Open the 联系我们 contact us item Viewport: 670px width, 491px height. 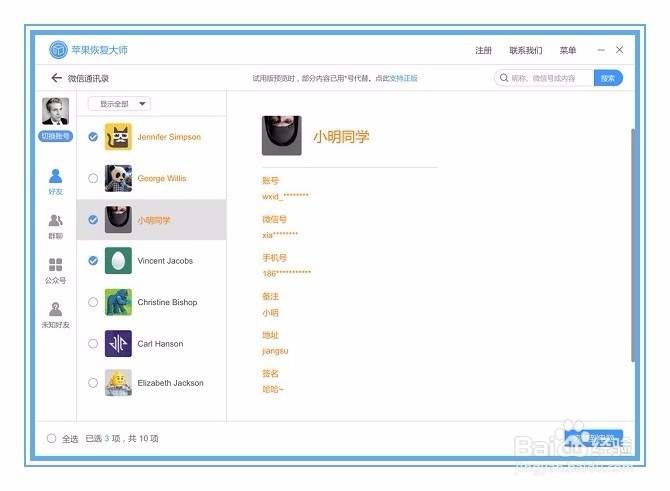point(526,50)
